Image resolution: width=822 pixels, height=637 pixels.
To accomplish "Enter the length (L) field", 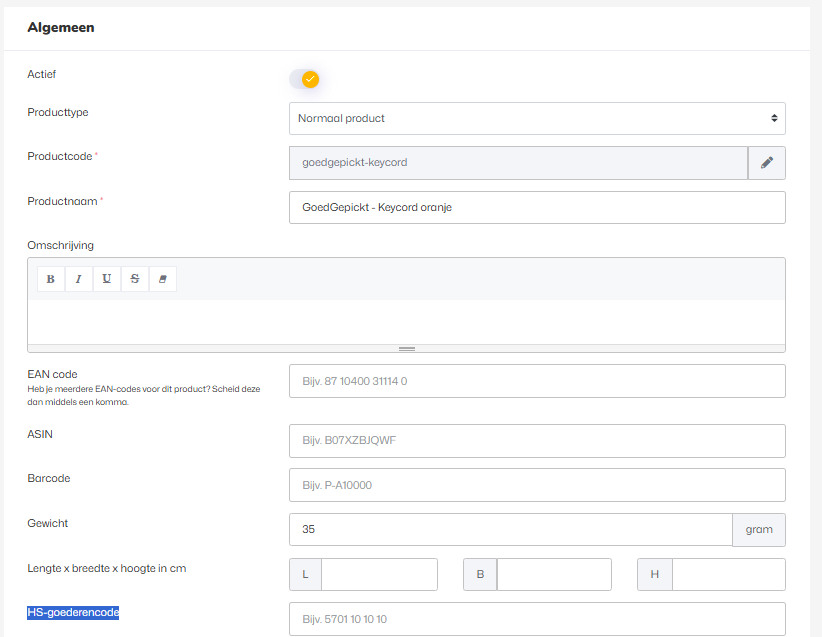I will pos(379,575).
